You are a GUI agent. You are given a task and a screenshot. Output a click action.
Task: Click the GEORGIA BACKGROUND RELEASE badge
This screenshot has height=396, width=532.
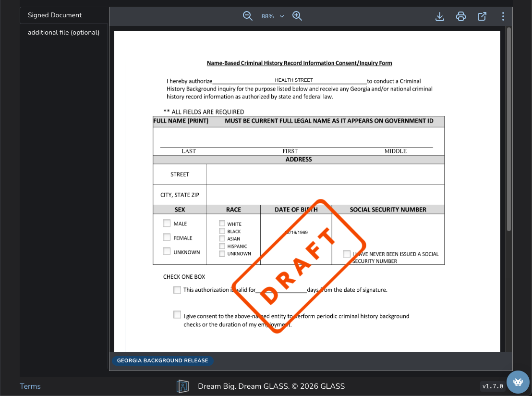(x=163, y=360)
